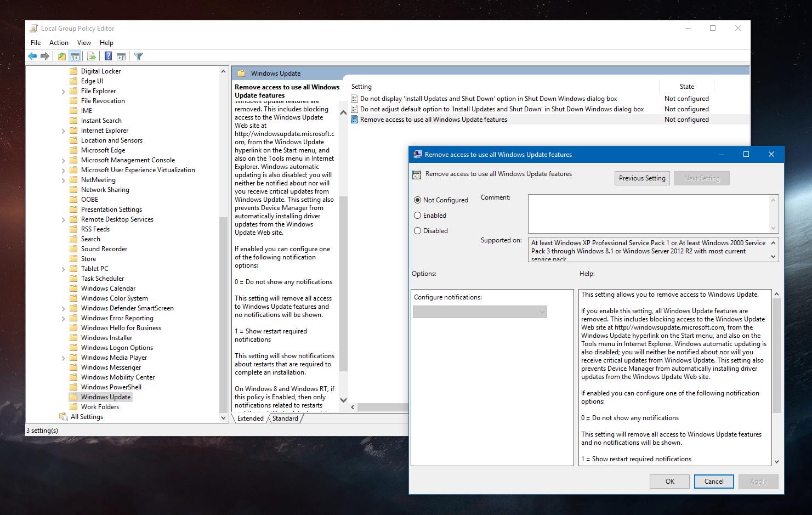Screen dimensions: 812x515
Task: Click the Windows Update folder icon in header
Action: click(x=241, y=73)
